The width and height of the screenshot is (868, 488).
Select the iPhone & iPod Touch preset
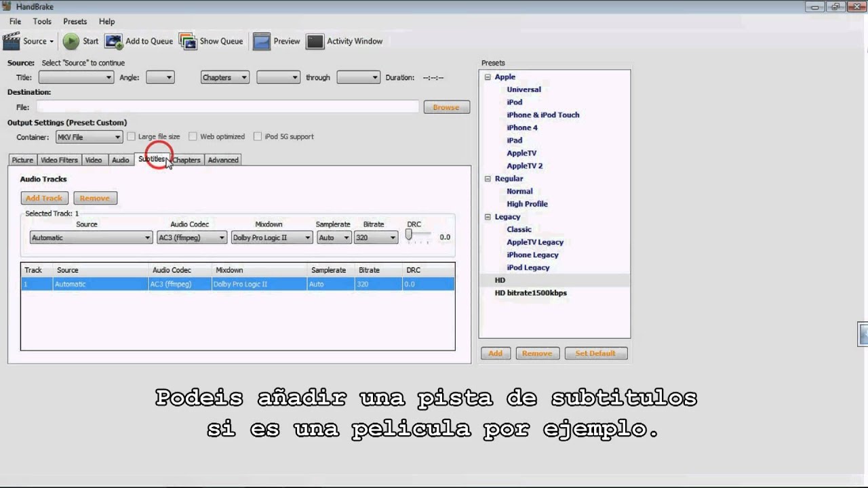click(x=543, y=115)
